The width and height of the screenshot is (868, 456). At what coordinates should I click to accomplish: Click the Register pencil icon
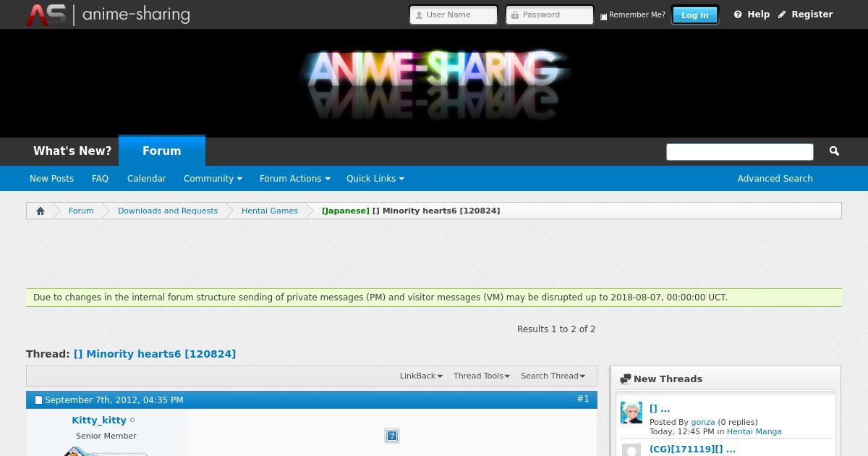782,14
